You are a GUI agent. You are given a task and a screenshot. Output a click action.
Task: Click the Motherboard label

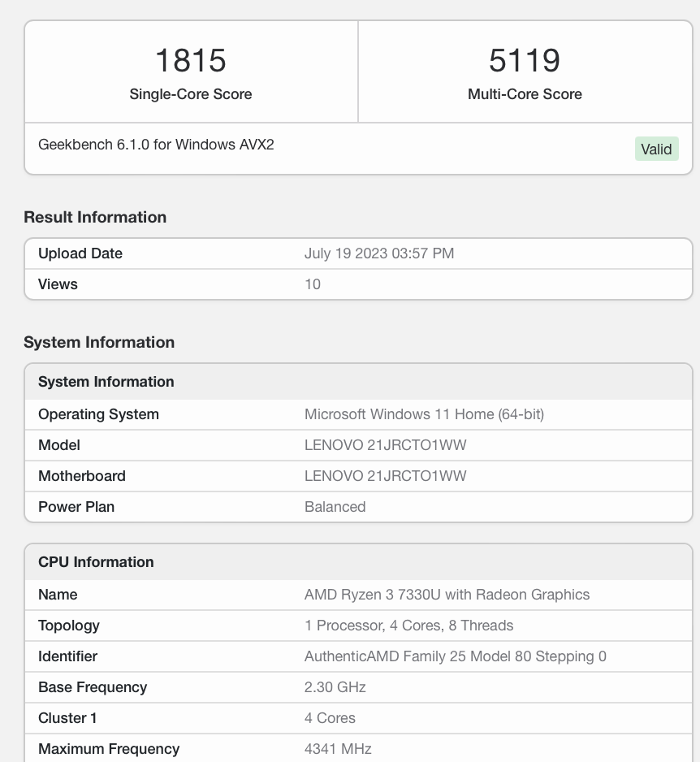pos(82,476)
